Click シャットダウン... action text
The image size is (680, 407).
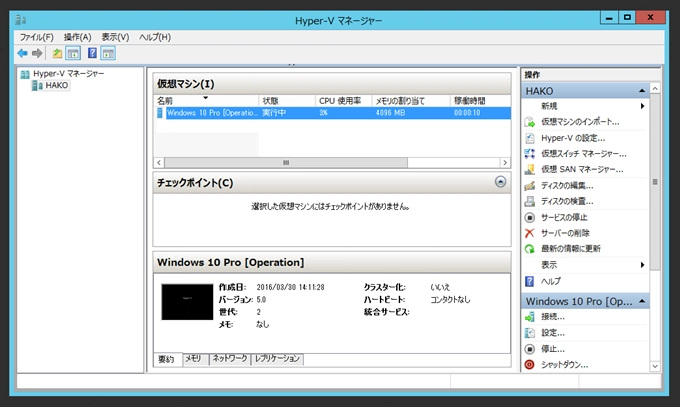click(x=565, y=364)
